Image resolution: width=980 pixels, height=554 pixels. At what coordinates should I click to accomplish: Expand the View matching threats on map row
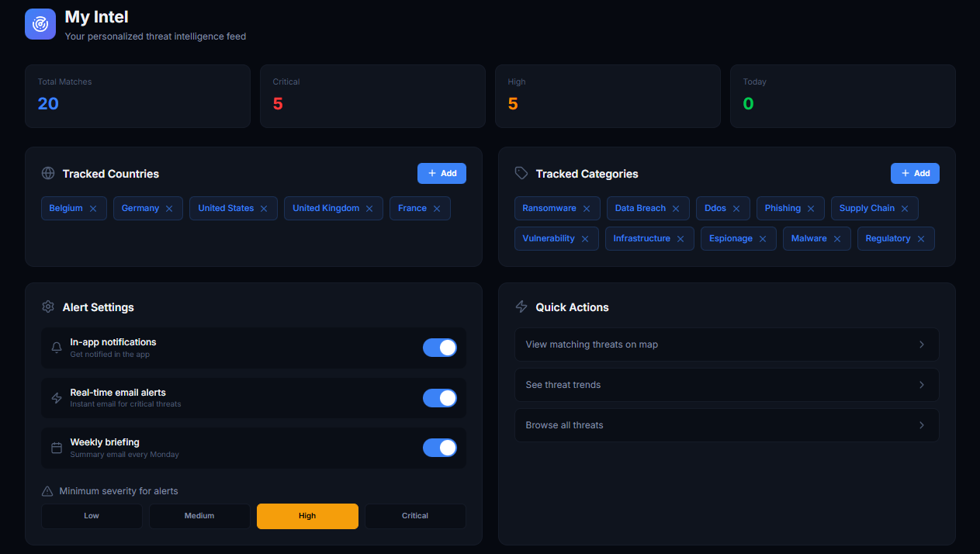[x=921, y=344]
